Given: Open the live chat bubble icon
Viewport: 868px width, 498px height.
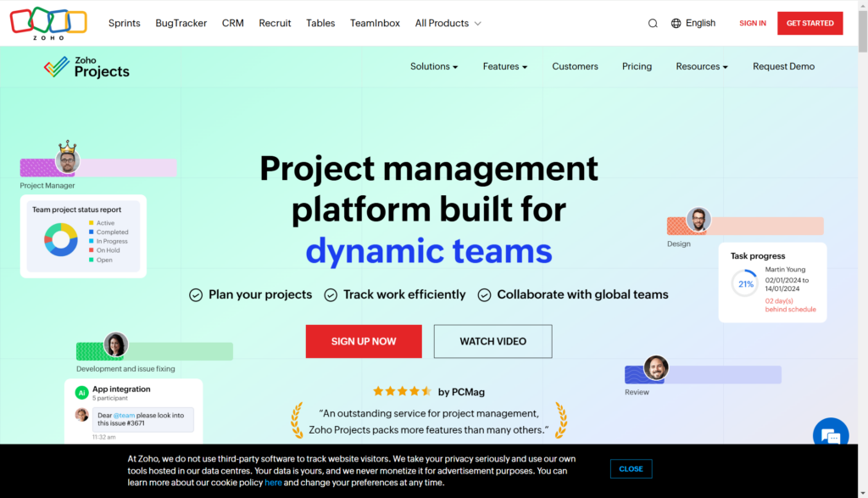Looking at the screenshot, I should coord(831,435).
